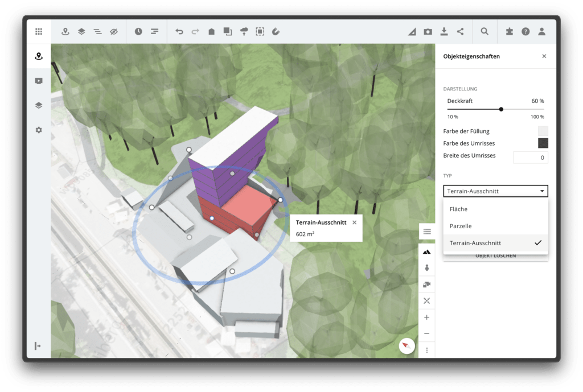Click the download icon in top toolbar

click(444, 32)
